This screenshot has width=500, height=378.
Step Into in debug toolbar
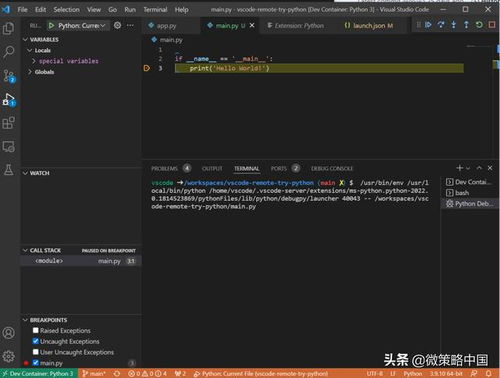454,25
